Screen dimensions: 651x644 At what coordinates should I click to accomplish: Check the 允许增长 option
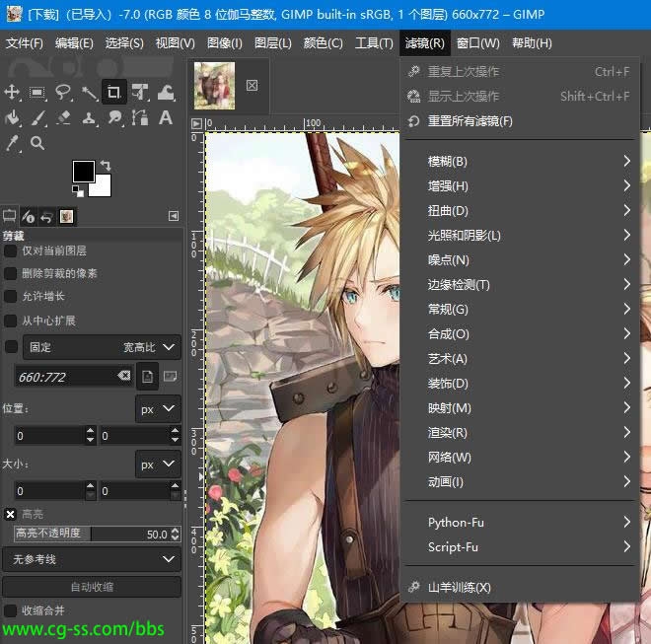click(x=12, y=296)
